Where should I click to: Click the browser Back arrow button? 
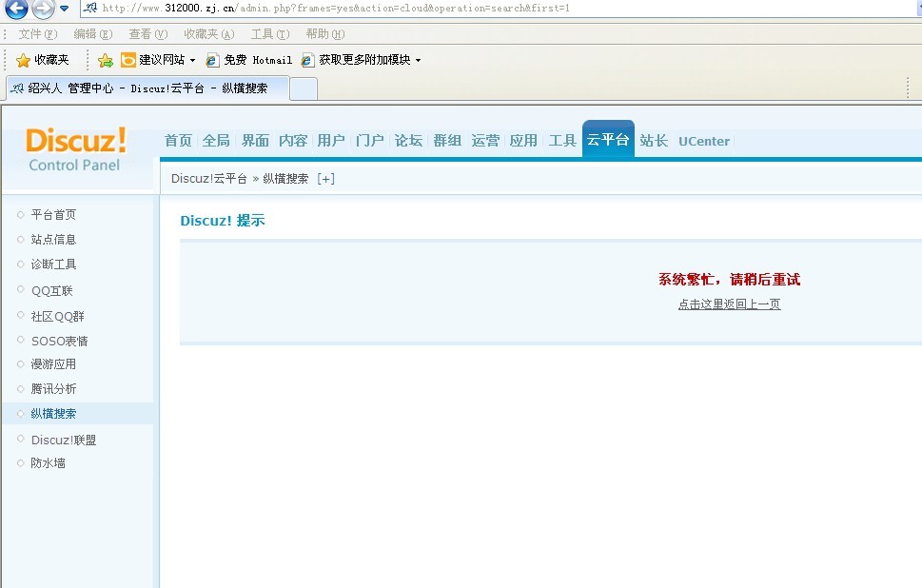coord(16,9)
